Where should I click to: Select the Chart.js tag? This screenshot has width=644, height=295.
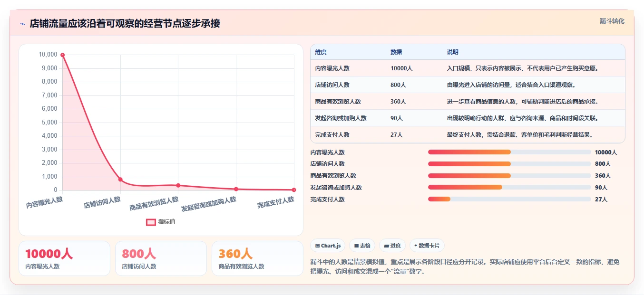[x=328, y=246]
